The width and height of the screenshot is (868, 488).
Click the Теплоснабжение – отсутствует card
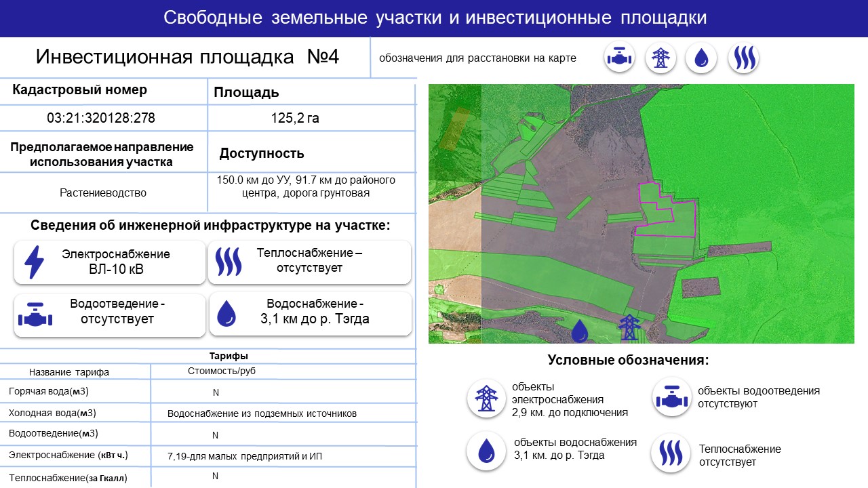pos(309,262)
